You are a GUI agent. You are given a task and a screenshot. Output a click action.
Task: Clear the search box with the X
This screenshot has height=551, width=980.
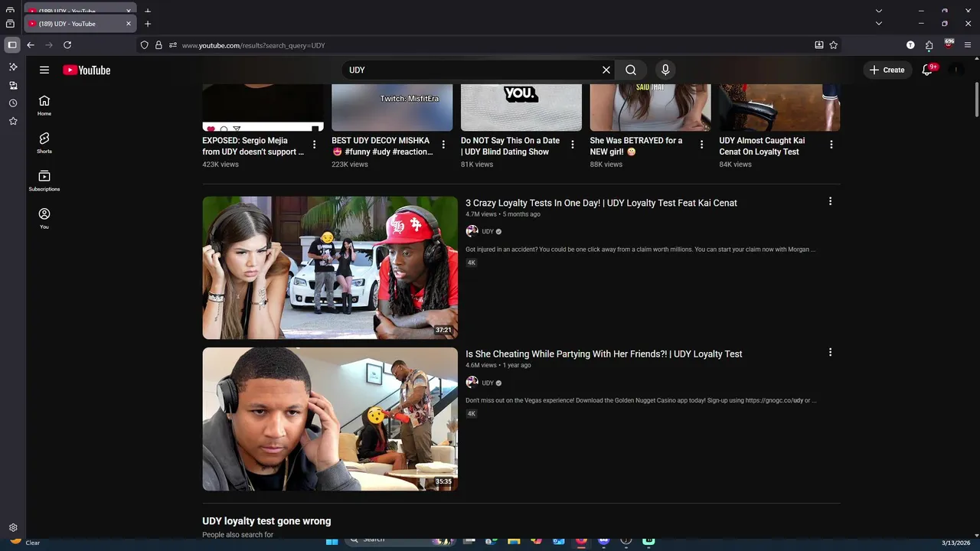[x=606, y=70]
